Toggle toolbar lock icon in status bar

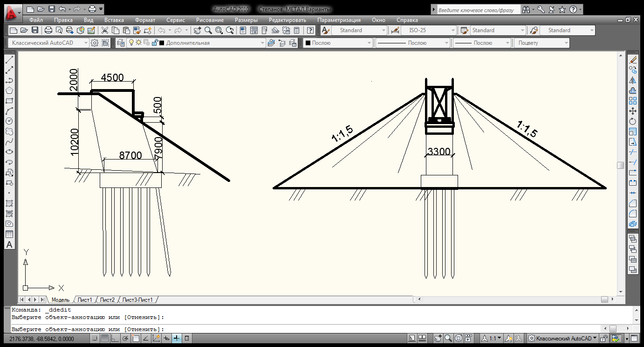tap(604, 338)
